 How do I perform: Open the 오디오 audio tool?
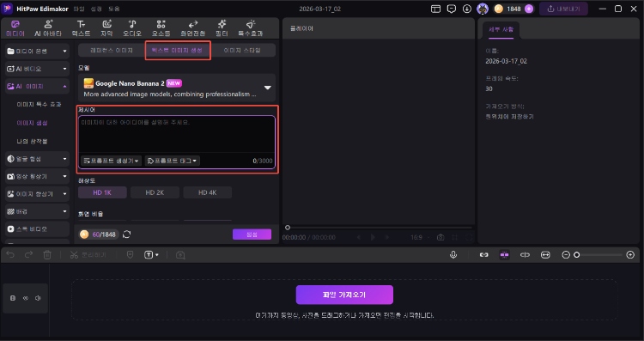pos(132,28)
